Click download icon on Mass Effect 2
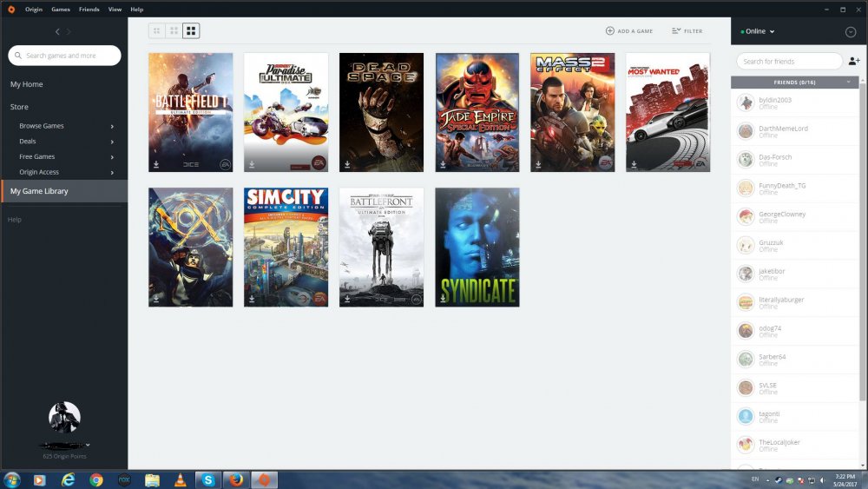This screenshot has height=489, width=868. point(538,164)
